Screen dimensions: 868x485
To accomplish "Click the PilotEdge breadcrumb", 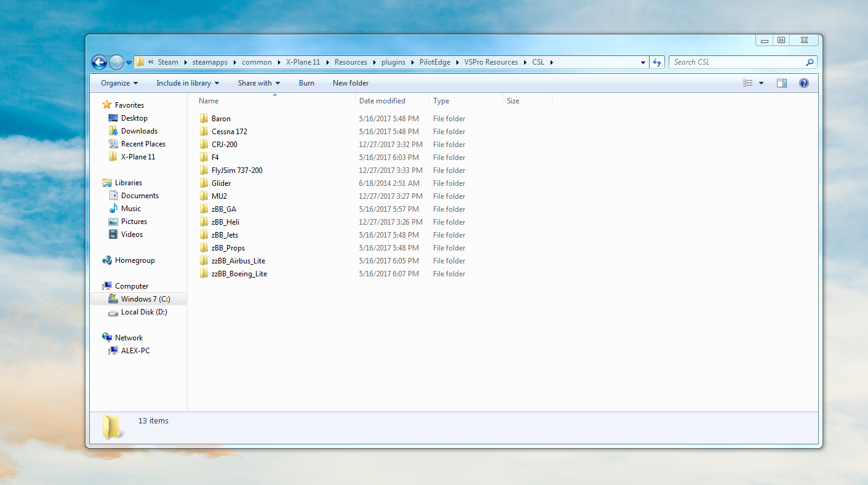I will click(x=435, y=62).
